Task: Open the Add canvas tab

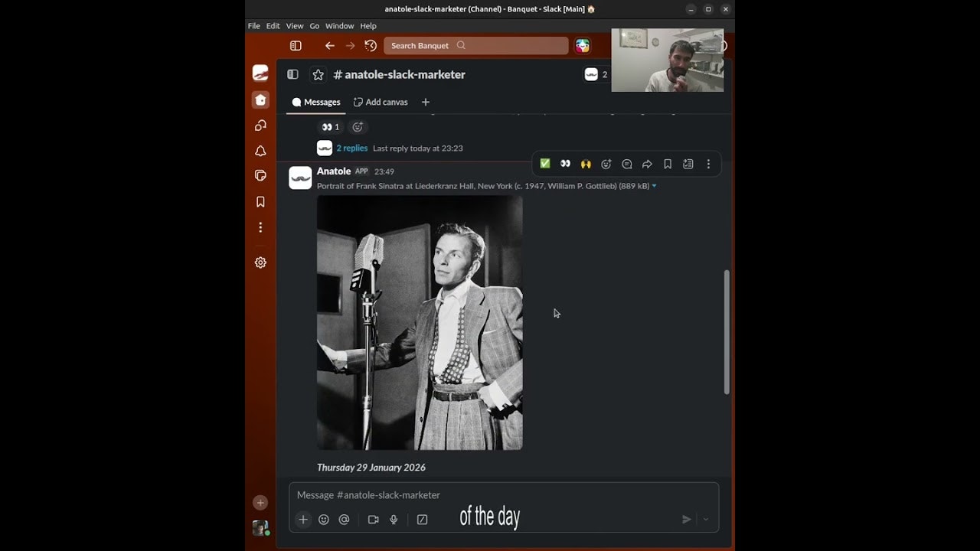Action: coord(381,102)
